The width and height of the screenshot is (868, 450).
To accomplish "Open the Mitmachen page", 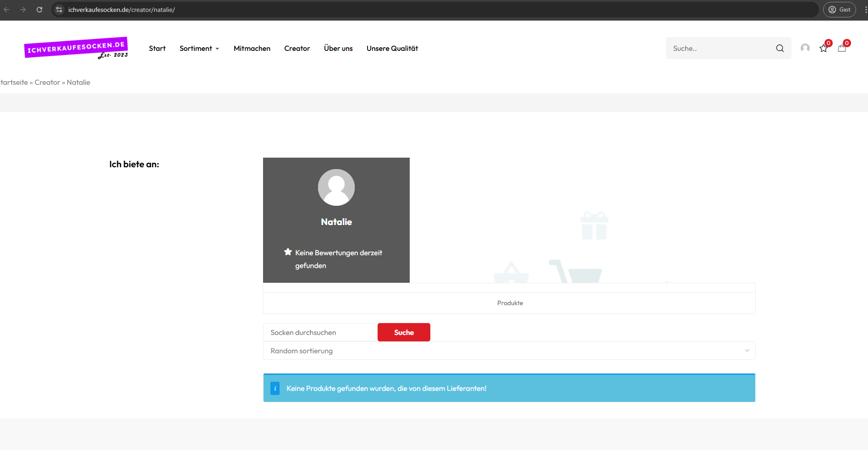I will [252, 49].
